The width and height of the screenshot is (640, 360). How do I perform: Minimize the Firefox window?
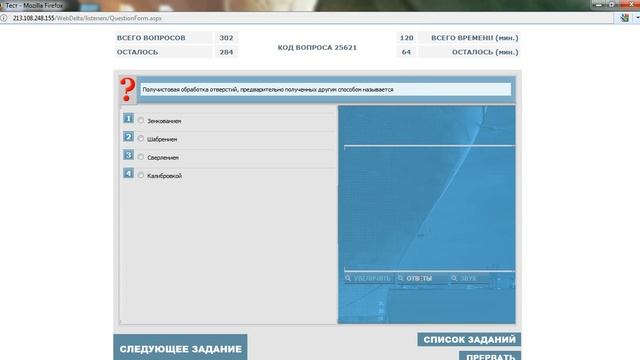click(x=599, y=5)
